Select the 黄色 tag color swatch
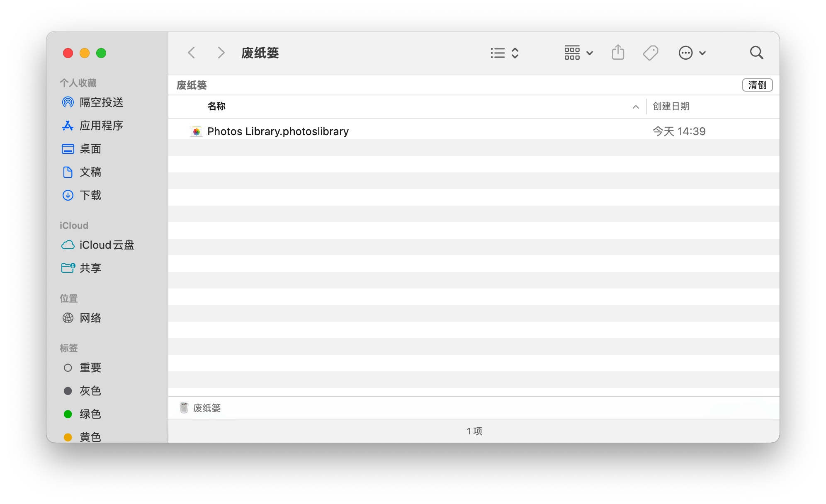 point(91,436)
